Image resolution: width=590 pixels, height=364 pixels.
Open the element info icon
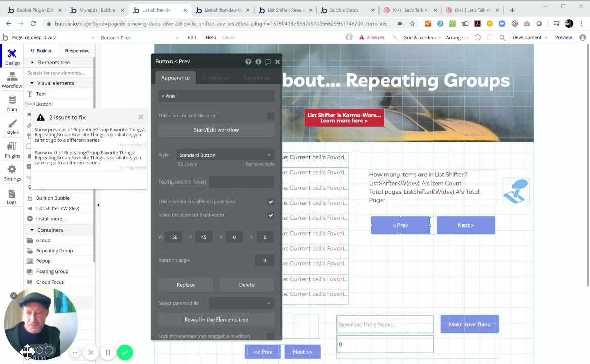258,61
